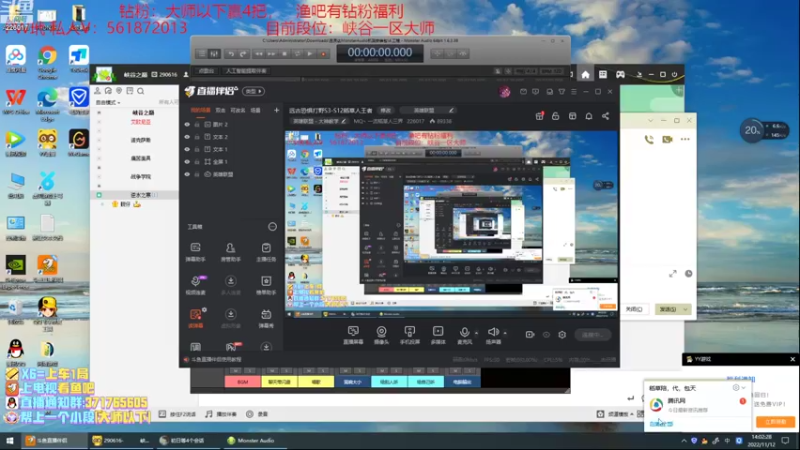Click the 关闭 button in chat window
The image size is (800, 450).
point(634,310)
